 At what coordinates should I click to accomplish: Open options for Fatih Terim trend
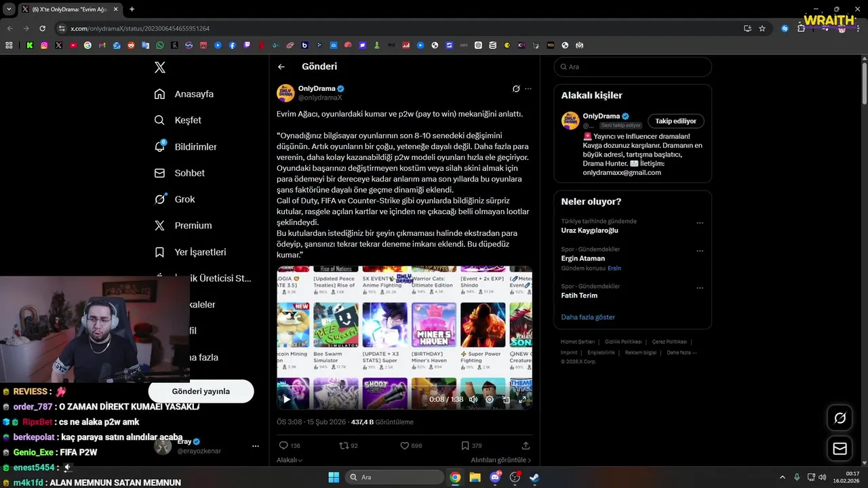pyautogui.click(x=700, y=288)
